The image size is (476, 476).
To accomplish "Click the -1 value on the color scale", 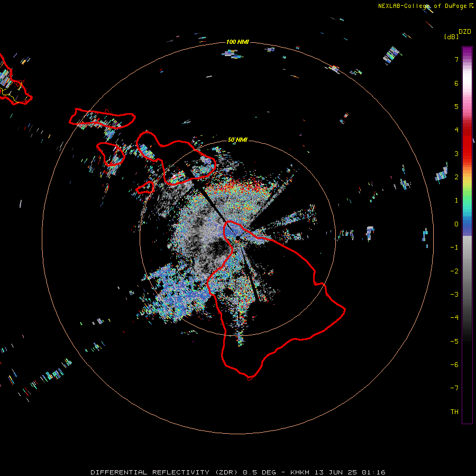I will click(x=454, y=248).
